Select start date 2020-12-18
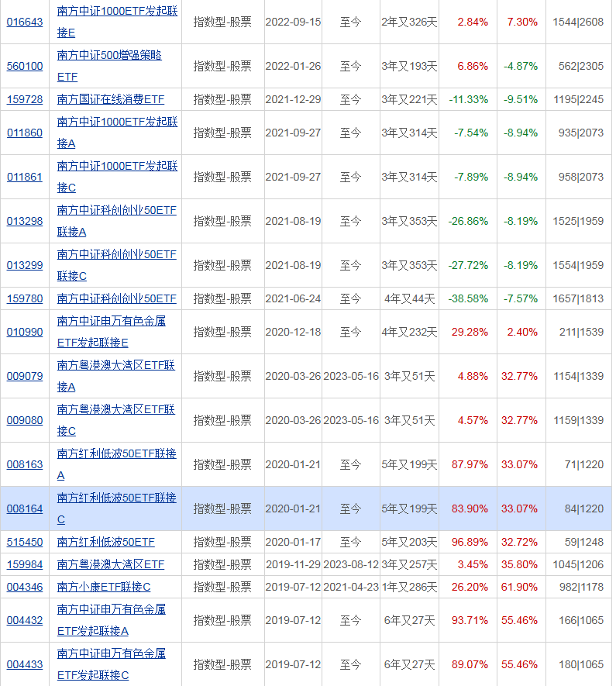The width and height of the screenshot is (616, 686). point(293,332)
